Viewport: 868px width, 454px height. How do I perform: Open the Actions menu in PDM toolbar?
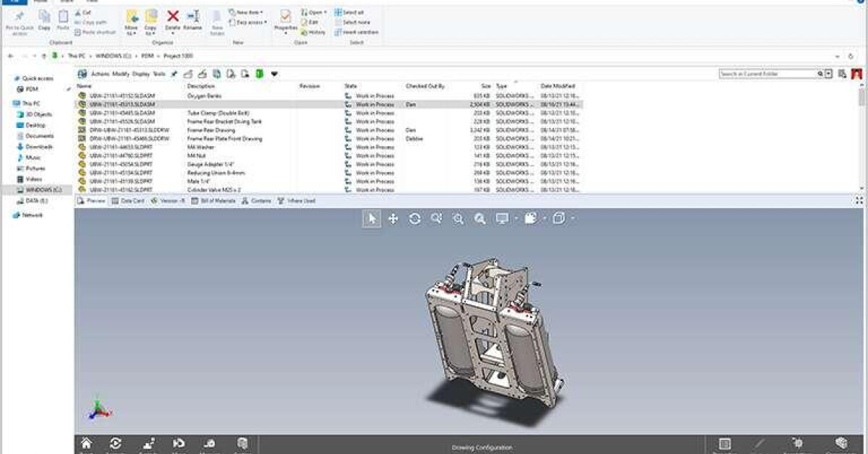(100, 74)
